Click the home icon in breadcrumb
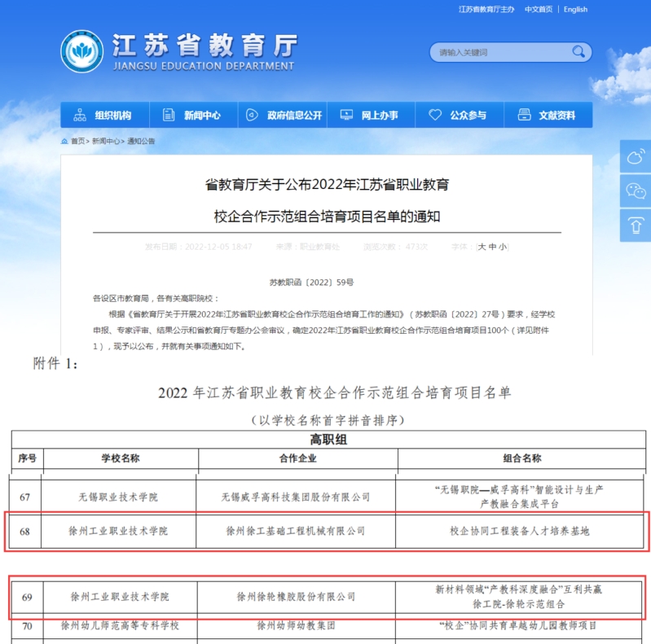Viewport: 651px width, 644px height. point(65,142)
